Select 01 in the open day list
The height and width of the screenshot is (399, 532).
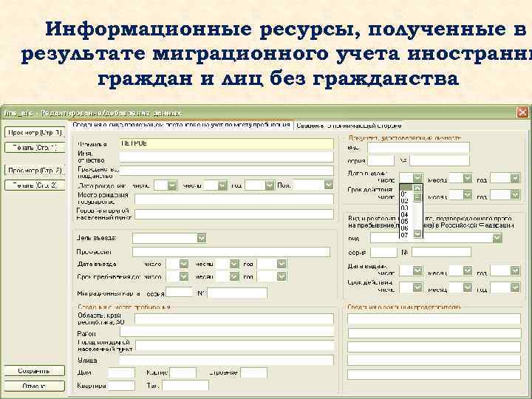pos(404,194)
